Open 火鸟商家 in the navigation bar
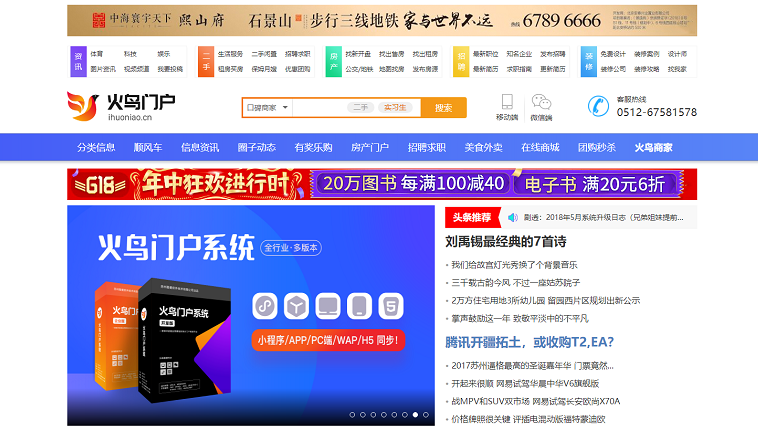 point(654,147)
